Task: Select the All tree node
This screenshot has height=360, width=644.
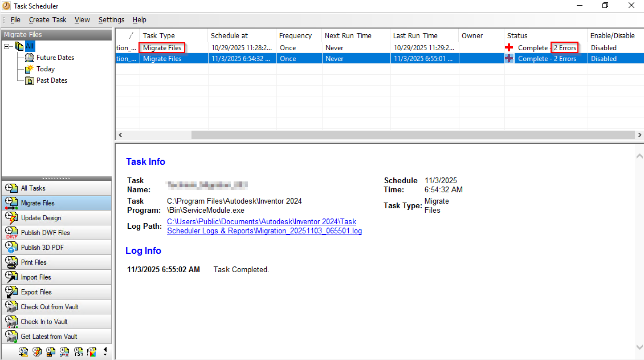Action: [30, 46]
